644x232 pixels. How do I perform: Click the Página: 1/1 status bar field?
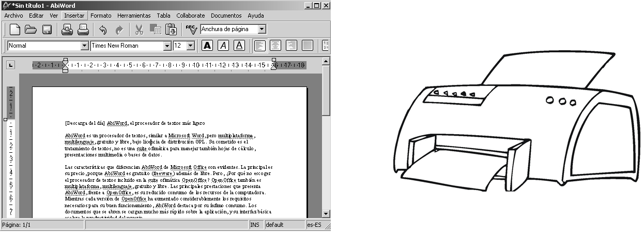(x=43, y=225)
